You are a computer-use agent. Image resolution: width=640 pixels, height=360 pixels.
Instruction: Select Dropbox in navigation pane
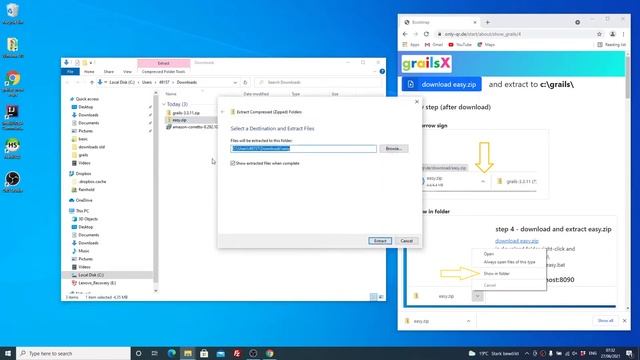[x=83, y=173]
